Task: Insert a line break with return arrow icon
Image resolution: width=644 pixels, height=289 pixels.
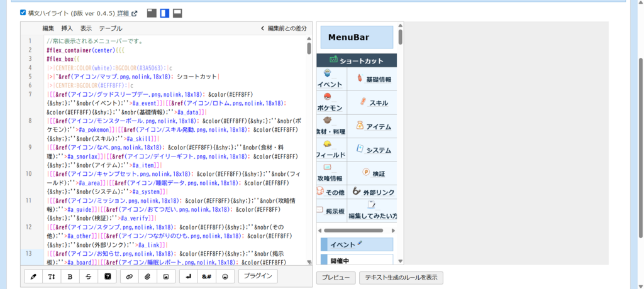Action: 188,276
